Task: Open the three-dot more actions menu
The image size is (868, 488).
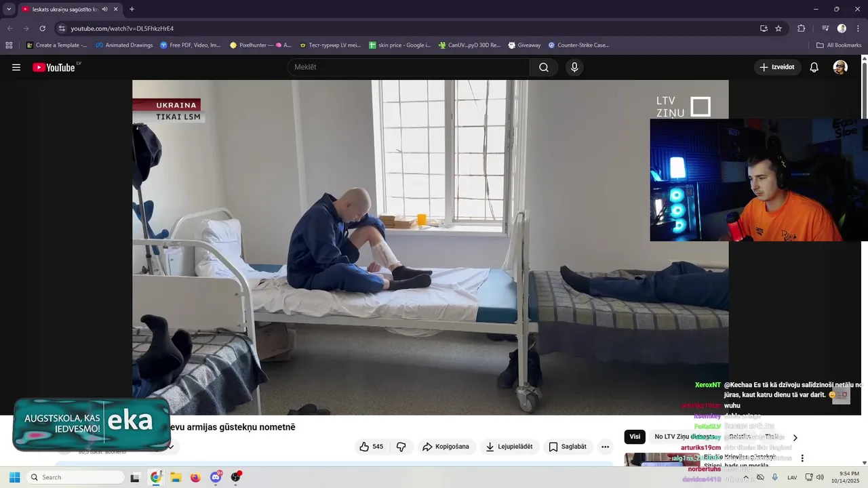Action: pos(605,447)
